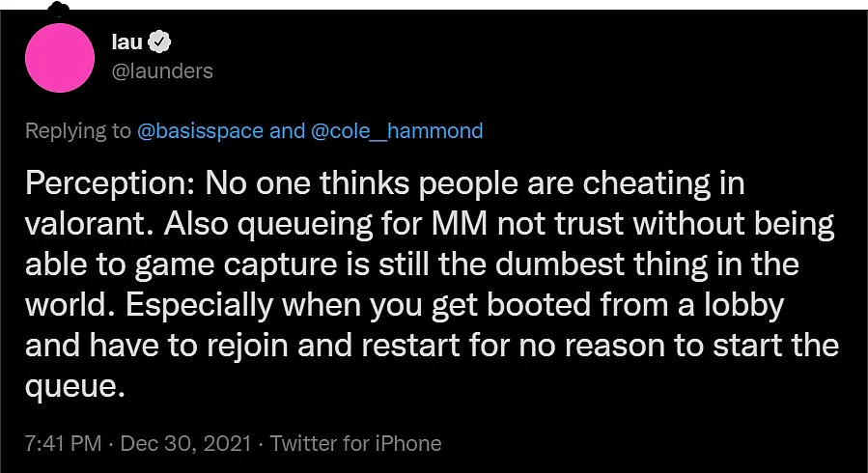Viewport: 868px width, 473px height.
Task: Visit the @launders handle profile
Action: (x=162, y=70)
